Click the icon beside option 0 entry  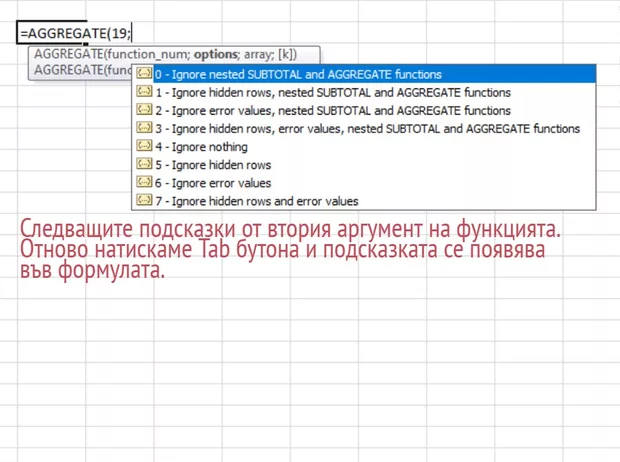(x=144, y=73)
